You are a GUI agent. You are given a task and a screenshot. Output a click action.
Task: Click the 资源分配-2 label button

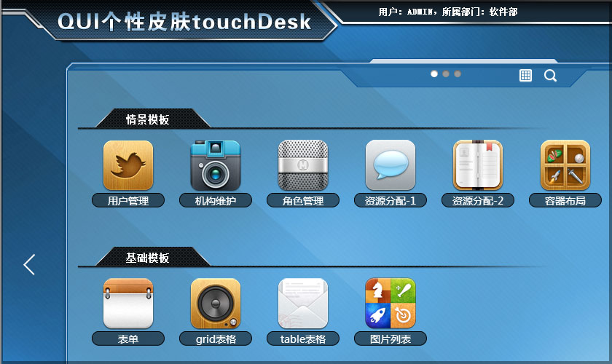(478, 200)
